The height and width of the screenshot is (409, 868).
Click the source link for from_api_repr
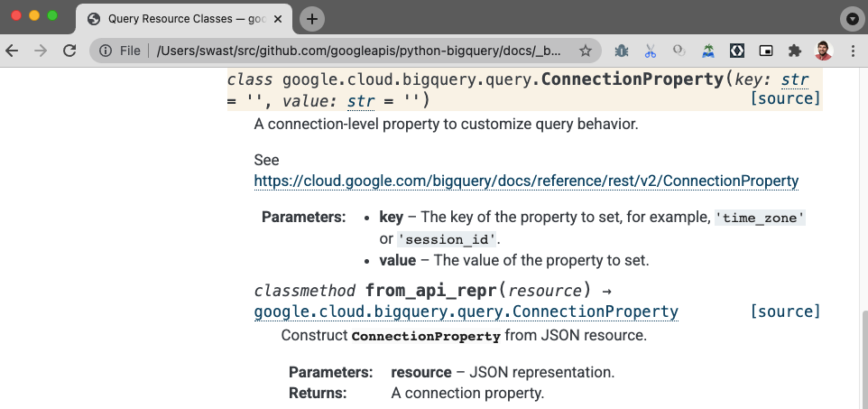click(785, 311)
